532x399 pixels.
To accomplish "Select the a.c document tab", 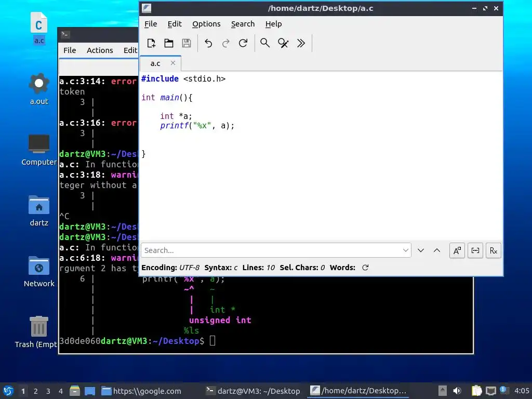I will click(x=155, y=63).
